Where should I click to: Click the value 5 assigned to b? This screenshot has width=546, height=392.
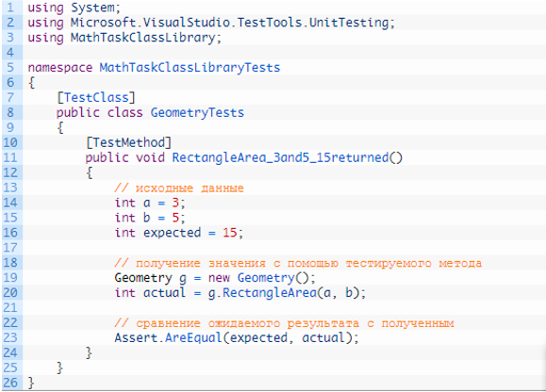(x=175, y=218)
